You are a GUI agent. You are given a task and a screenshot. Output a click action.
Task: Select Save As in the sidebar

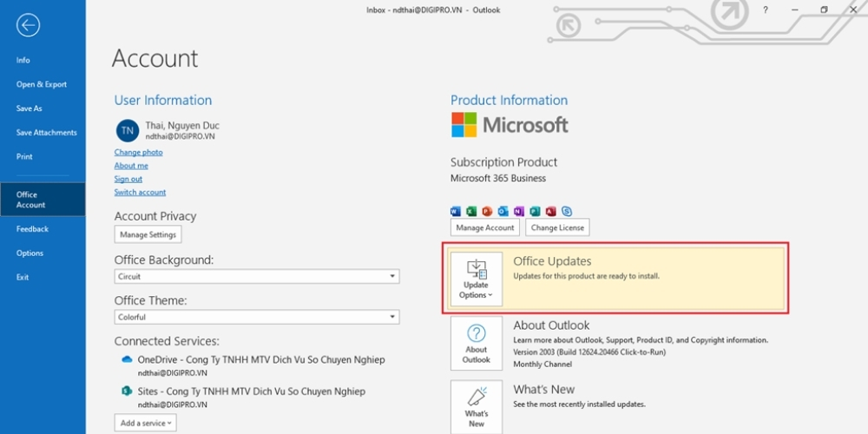pyautogui.click(x=30, y=108)
